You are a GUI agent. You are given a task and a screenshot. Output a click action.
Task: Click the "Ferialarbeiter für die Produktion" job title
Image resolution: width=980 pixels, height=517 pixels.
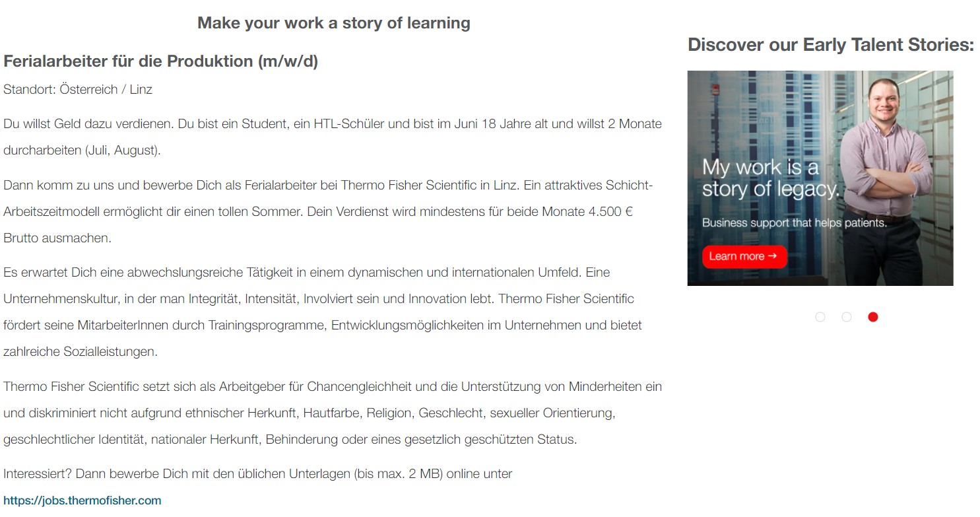(x=160, y=61)
